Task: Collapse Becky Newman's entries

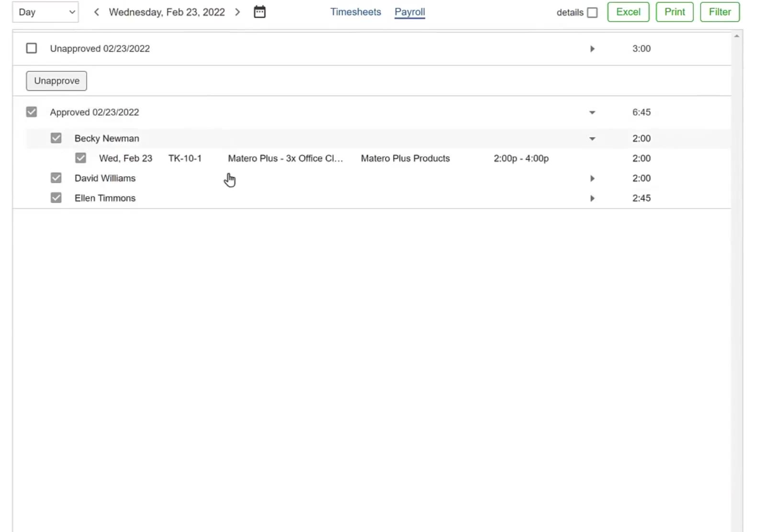Action: (x=592, y=139)
